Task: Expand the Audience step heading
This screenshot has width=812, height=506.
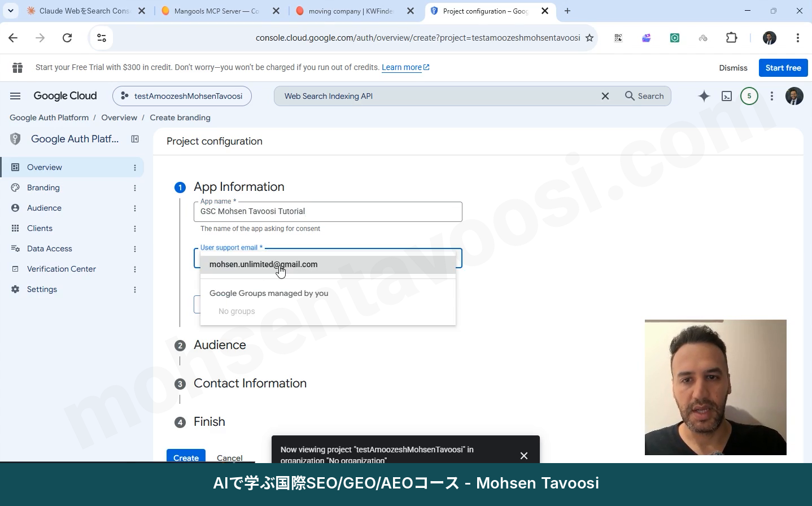Action: (220, 345)
